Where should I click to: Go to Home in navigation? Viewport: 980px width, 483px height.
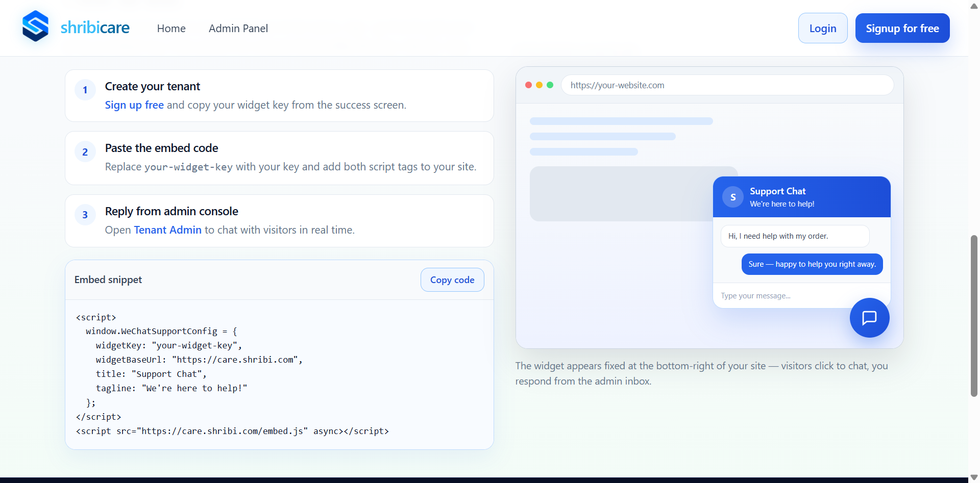(171, 29)
